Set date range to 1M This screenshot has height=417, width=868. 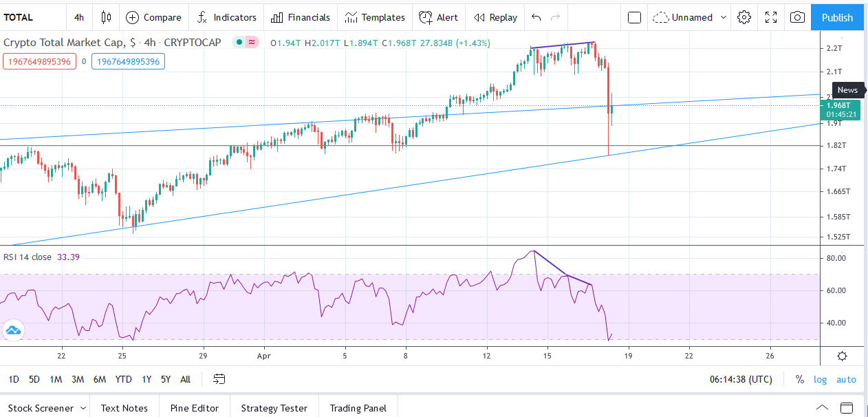[56, 379]
